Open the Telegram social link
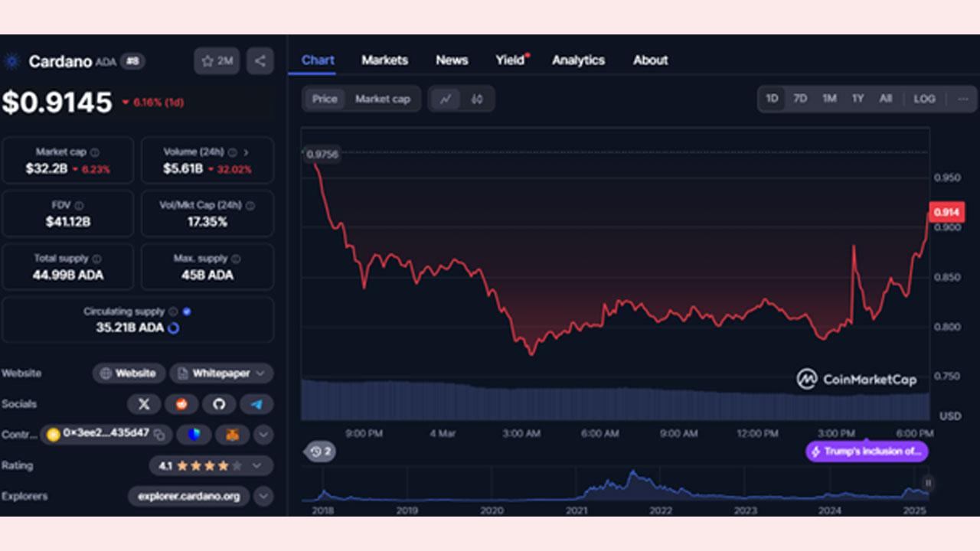Image resolution: width=980 pixels, height=551 pixels. coord(256,404)
